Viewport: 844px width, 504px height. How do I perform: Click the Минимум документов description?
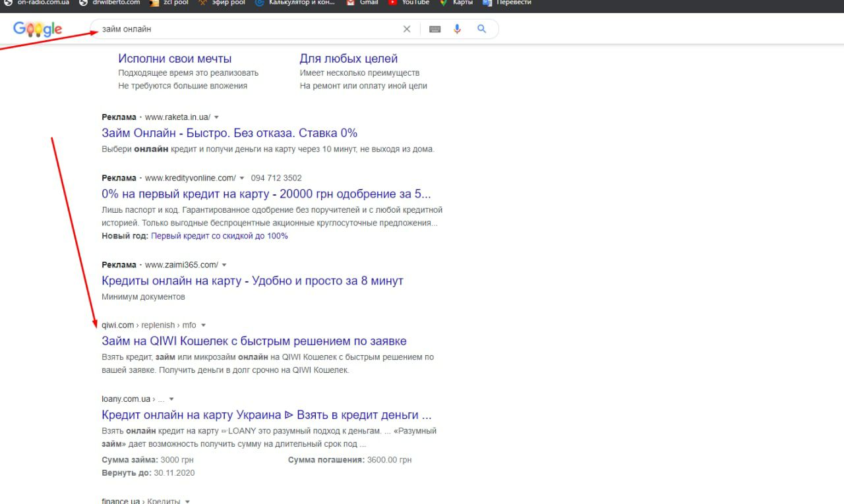143,296
